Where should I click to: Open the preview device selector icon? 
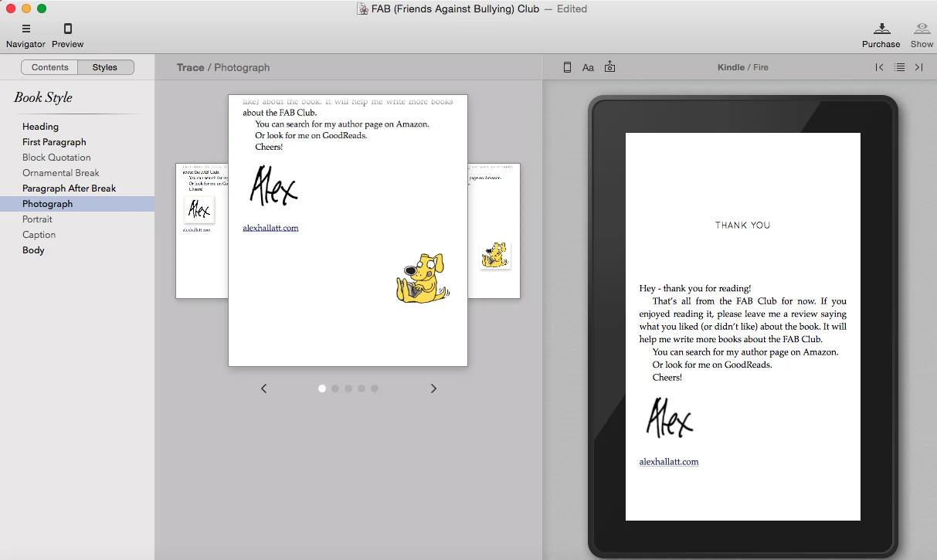[567, 67]
